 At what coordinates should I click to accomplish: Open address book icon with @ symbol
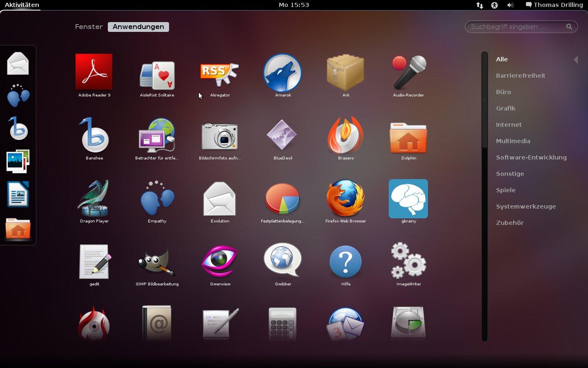(x=157, y=323)
